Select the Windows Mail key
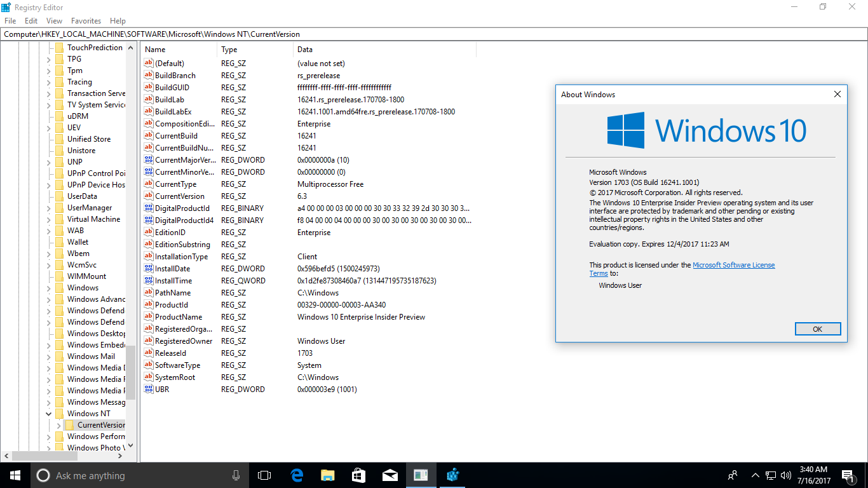Screen dimensions: 868x488 tap(91, 356)
